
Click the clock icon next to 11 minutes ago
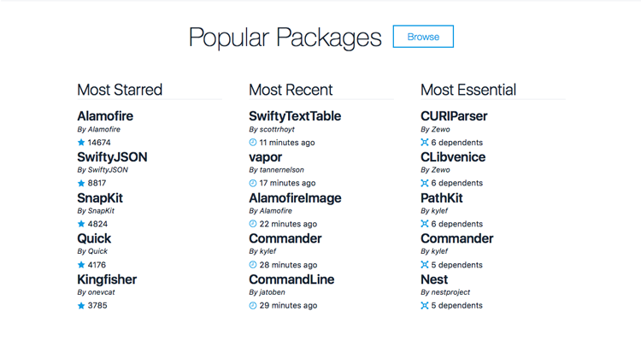click(253, 143)
